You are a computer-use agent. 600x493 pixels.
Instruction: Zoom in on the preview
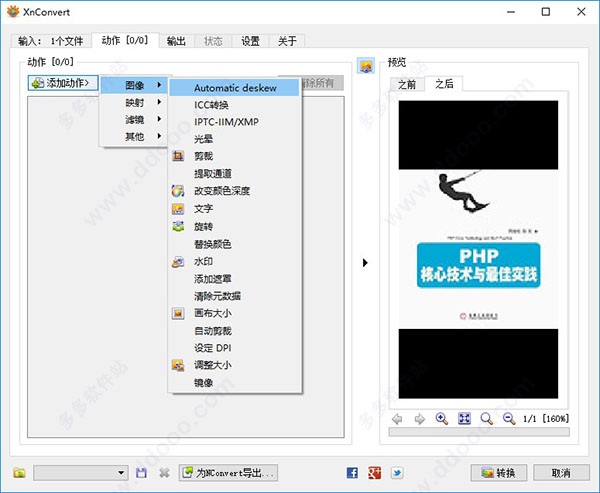point(442,419)
